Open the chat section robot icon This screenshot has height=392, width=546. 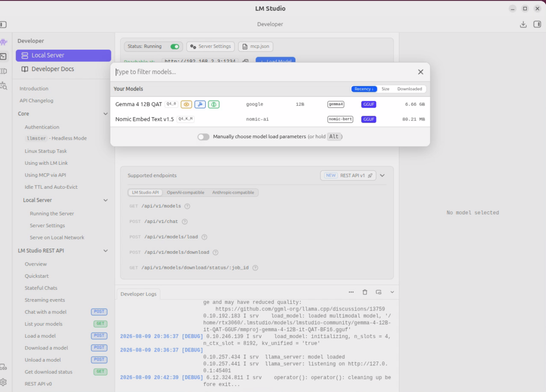[x=4, y=42]
